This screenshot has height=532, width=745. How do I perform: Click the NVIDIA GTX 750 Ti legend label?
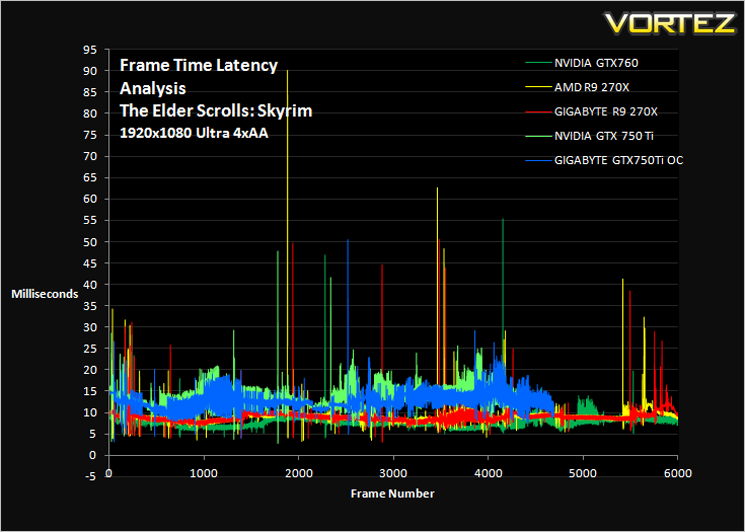tap(604, 136)
